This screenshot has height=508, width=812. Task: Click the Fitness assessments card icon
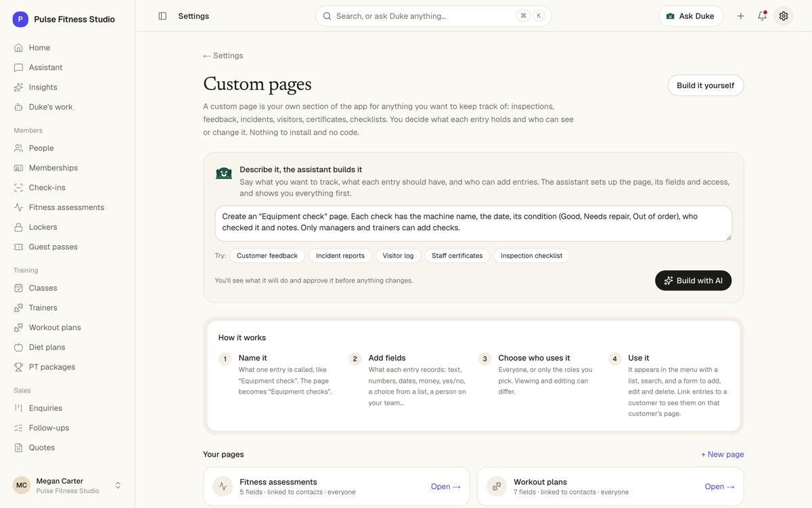point(223,486)
